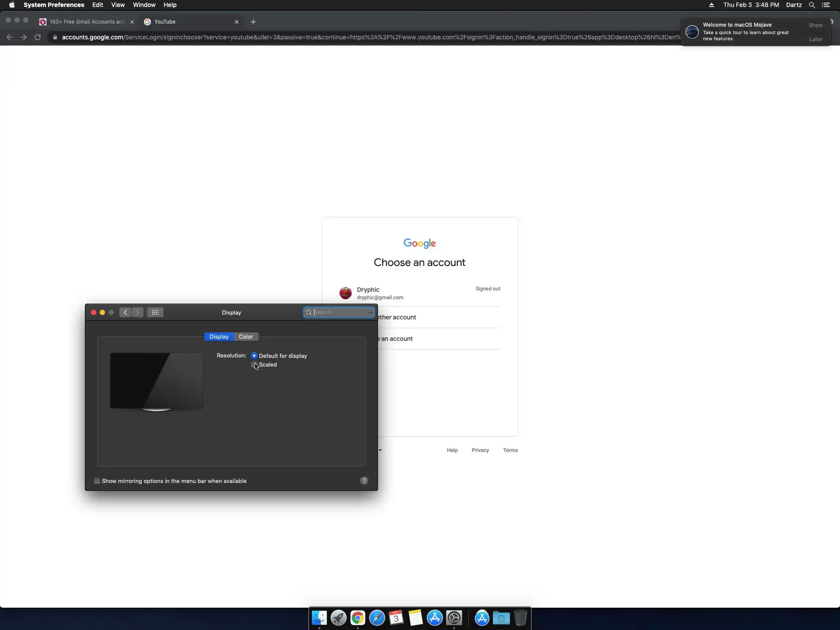840x630 pixels.
Task: Open the Privacy link
Action: (x=480, y=450)
